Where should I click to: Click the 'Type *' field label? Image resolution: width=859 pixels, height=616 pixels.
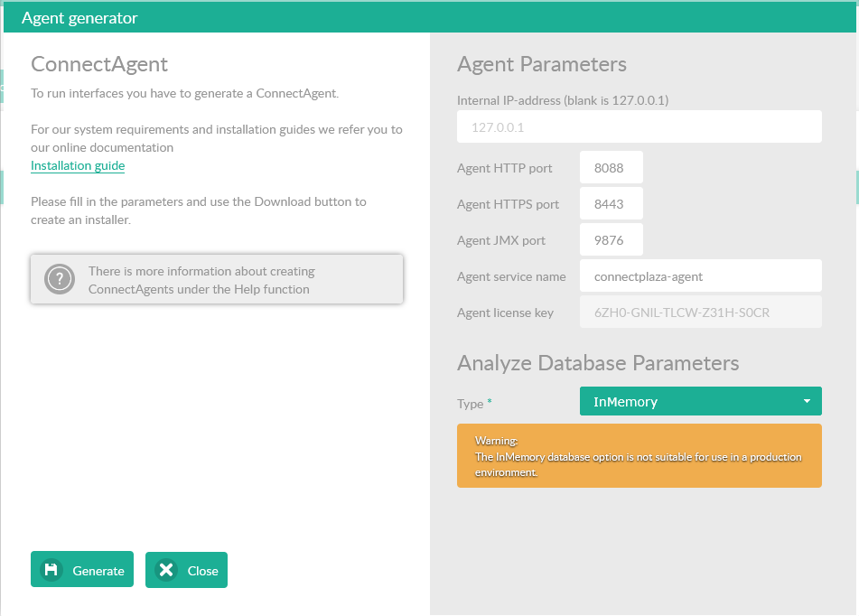click(x=474, y=404)
